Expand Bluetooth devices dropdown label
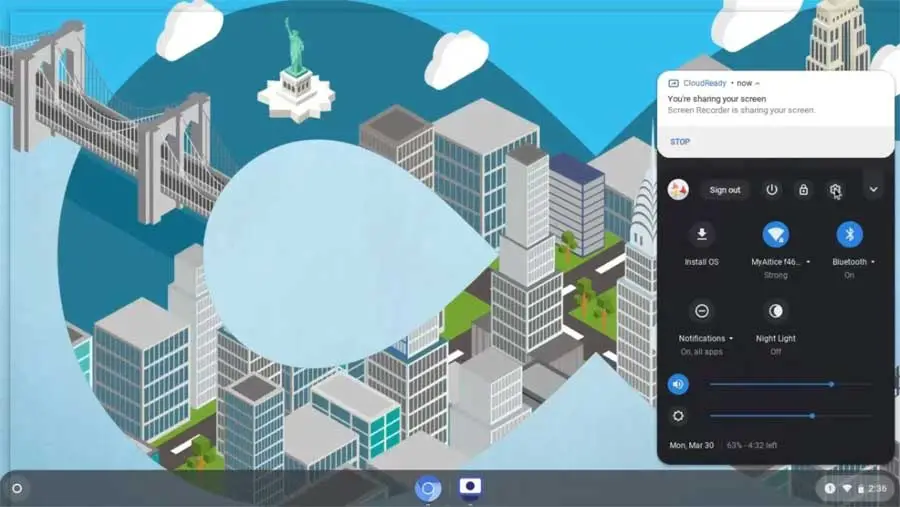 (x=854, y=262)
